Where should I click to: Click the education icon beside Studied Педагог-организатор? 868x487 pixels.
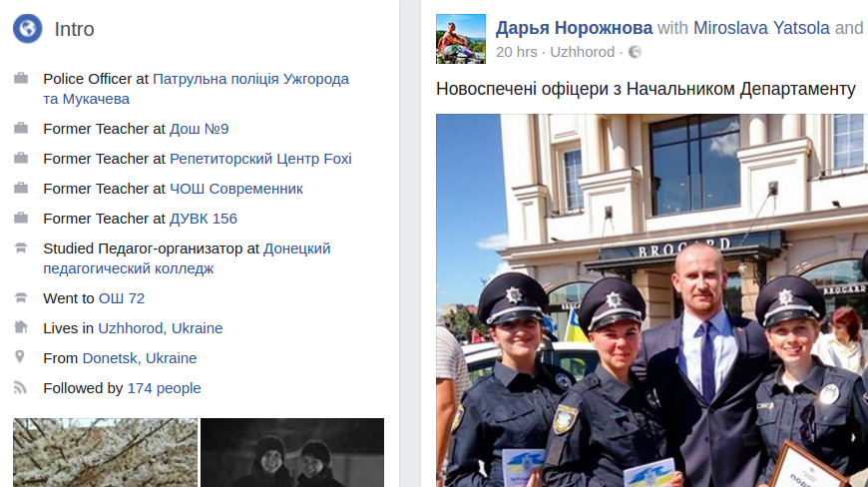click(21, 247)
